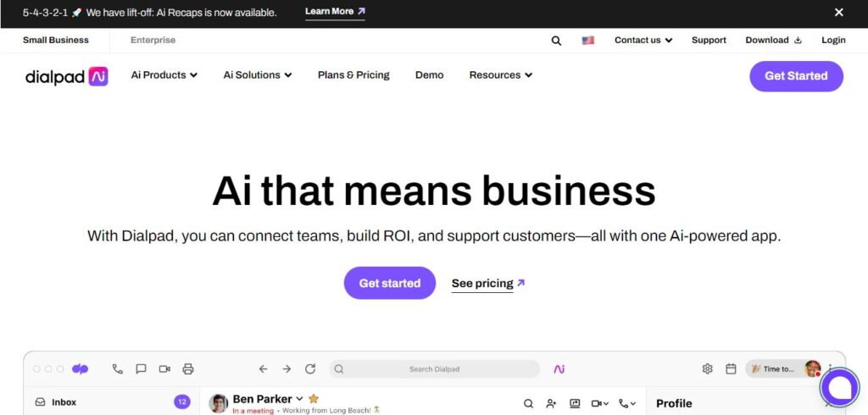Screen dimensions: 868x415
Task: Open the settings gear in app preview
Action: coord(708,369)
